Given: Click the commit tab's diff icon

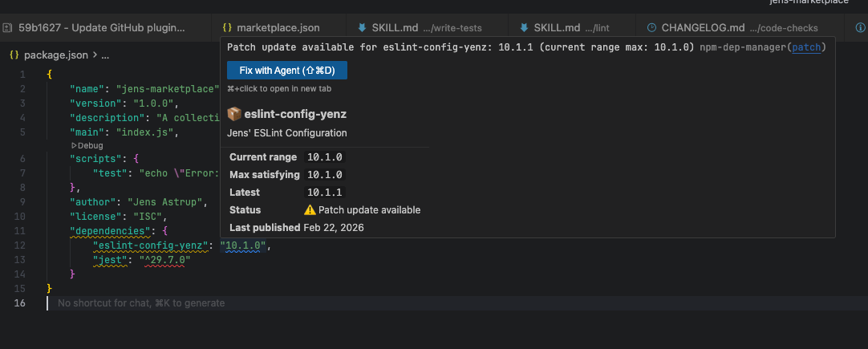Looking at the screenshot, I should (7, 28).
